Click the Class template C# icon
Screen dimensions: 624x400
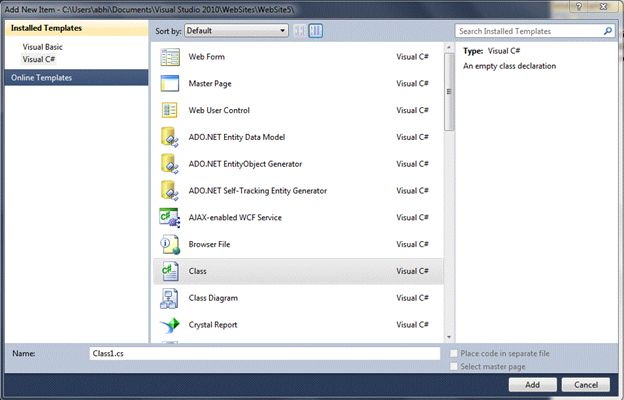click(170, 271)
